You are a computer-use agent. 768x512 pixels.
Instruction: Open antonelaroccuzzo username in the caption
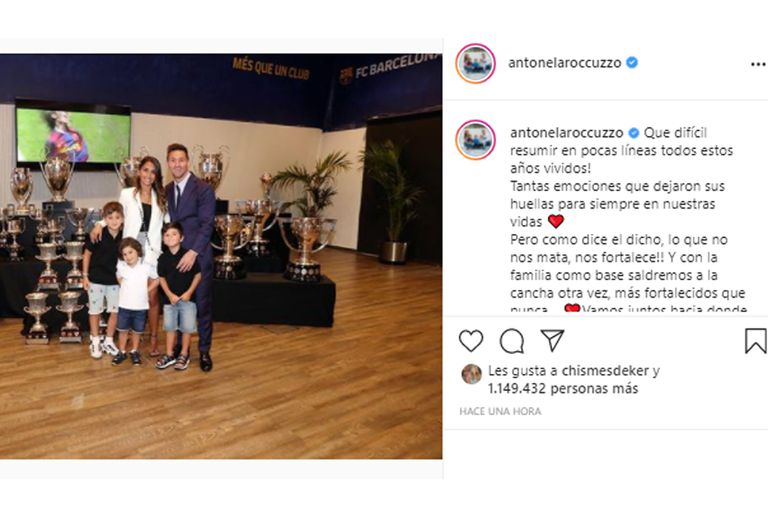[566, 133]
